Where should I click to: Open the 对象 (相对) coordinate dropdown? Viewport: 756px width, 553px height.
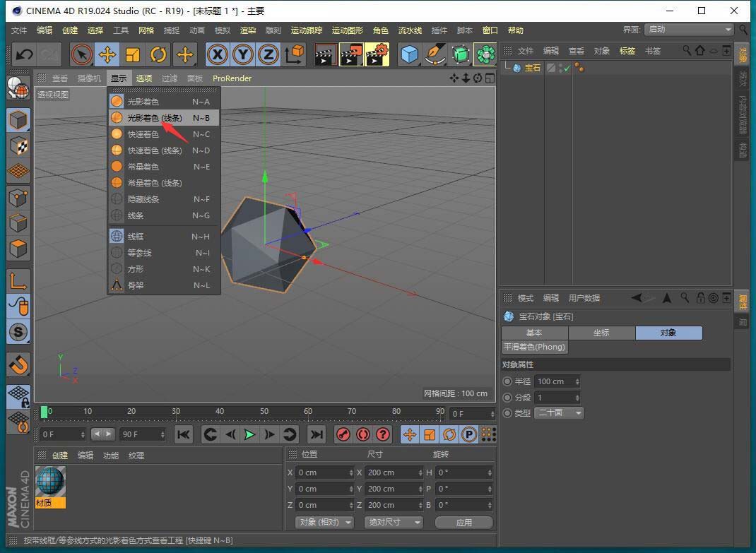pyautogui.click(x=324, y=522)
